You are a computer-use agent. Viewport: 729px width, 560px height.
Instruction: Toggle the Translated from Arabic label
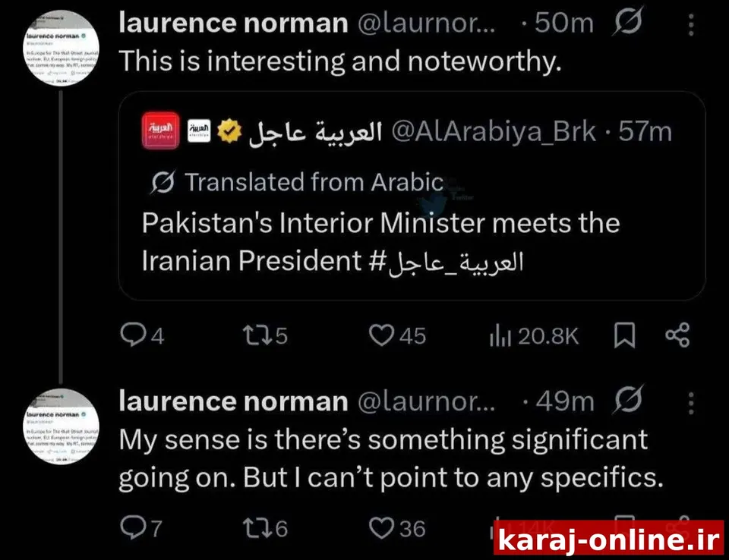(297, 181)
